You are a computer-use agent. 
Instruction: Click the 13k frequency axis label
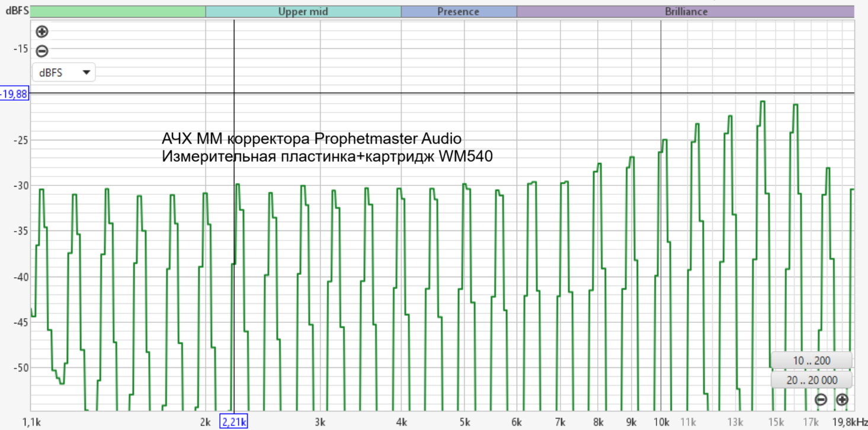point(736,422)
